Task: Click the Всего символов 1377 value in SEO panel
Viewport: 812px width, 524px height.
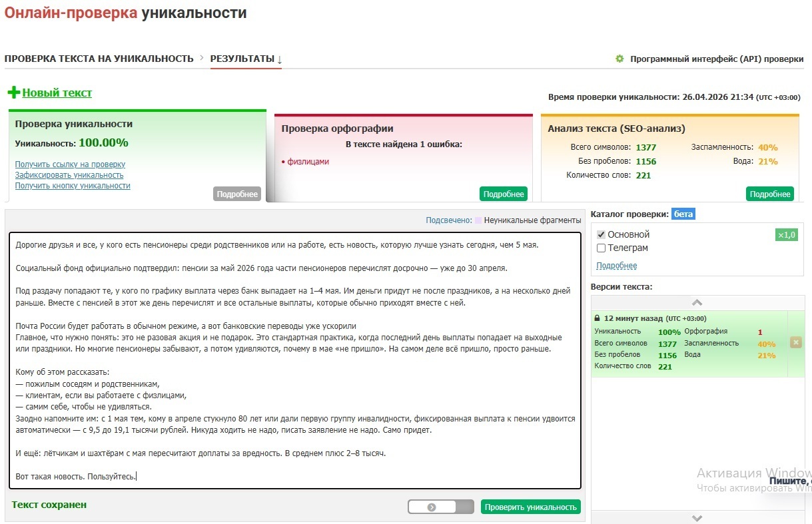Action: click(x=646, y=148)
